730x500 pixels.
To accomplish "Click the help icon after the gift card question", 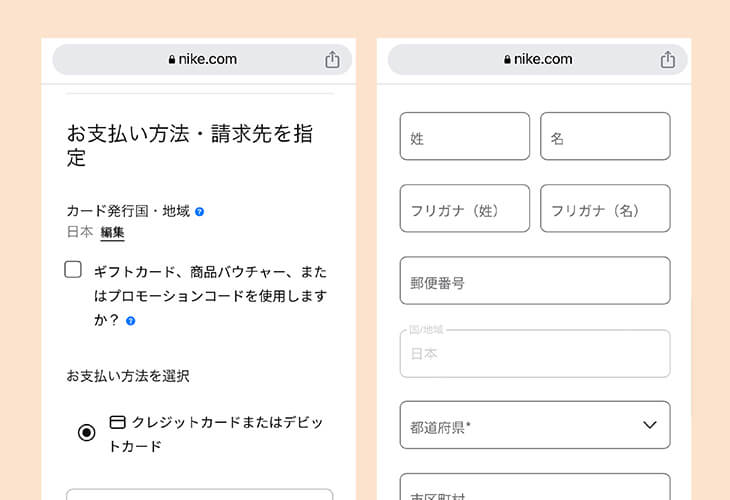I will pos(131,321).
